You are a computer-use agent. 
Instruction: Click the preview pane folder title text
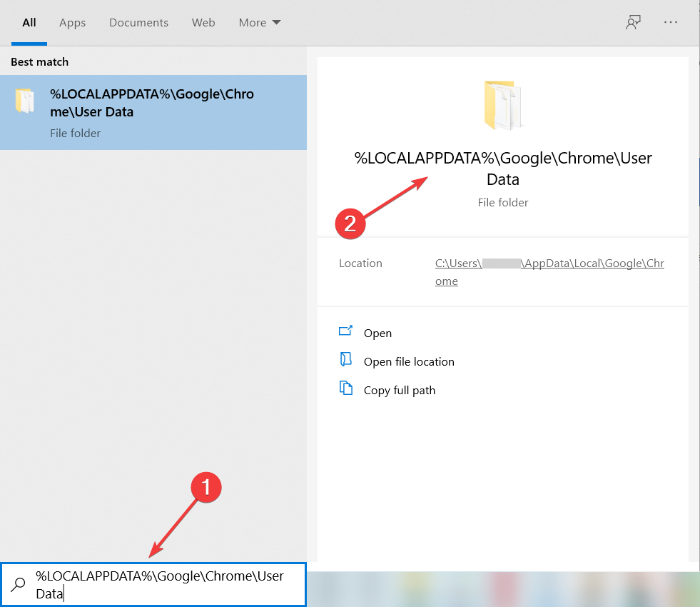tap(503, 169)
